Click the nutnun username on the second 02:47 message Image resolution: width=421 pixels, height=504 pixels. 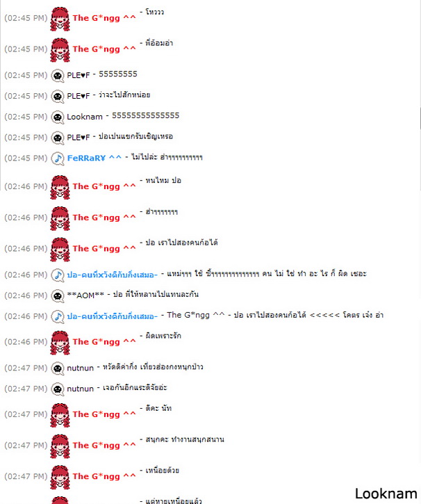click(x=81, y=389)
